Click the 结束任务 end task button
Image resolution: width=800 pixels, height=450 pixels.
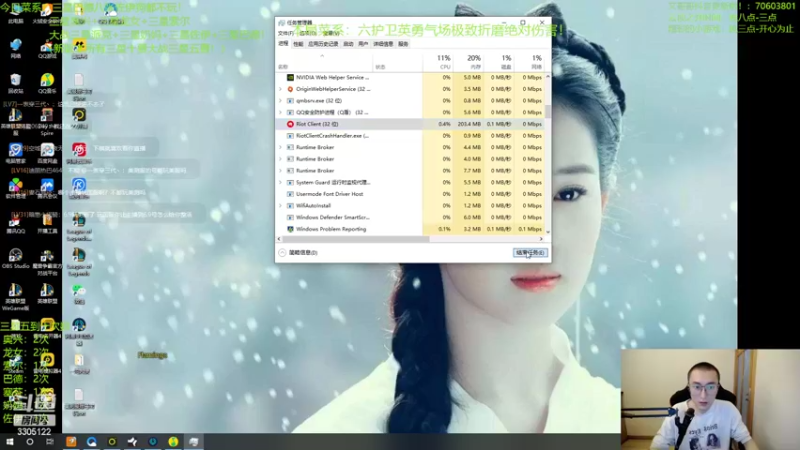pyautogui.click(x=530, y=253)
